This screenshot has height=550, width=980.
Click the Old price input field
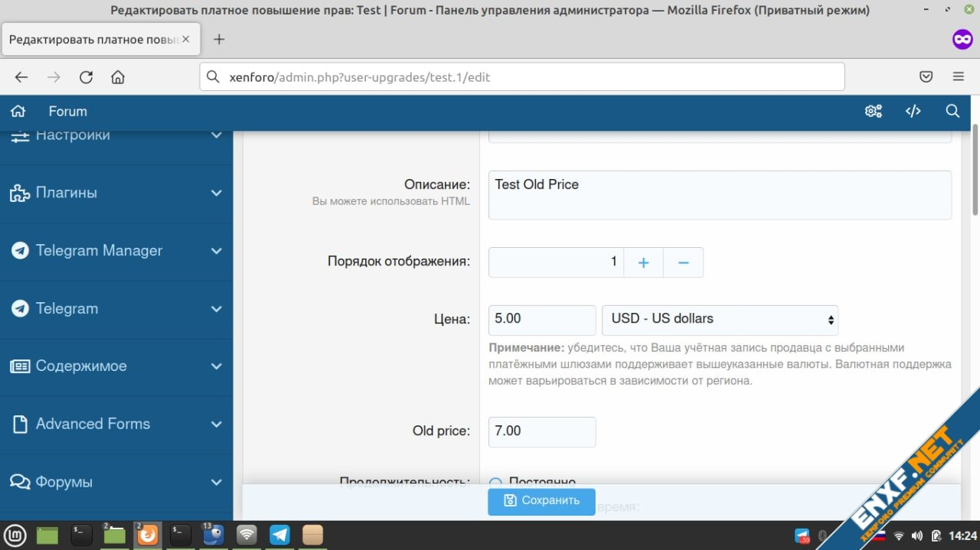541,431
